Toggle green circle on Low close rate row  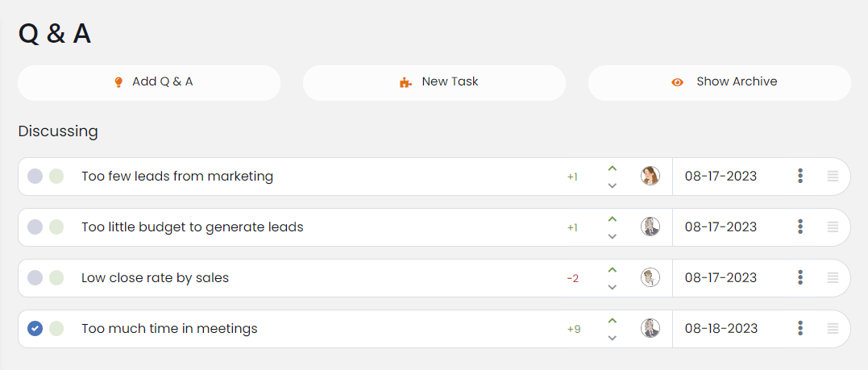(56, 278)
